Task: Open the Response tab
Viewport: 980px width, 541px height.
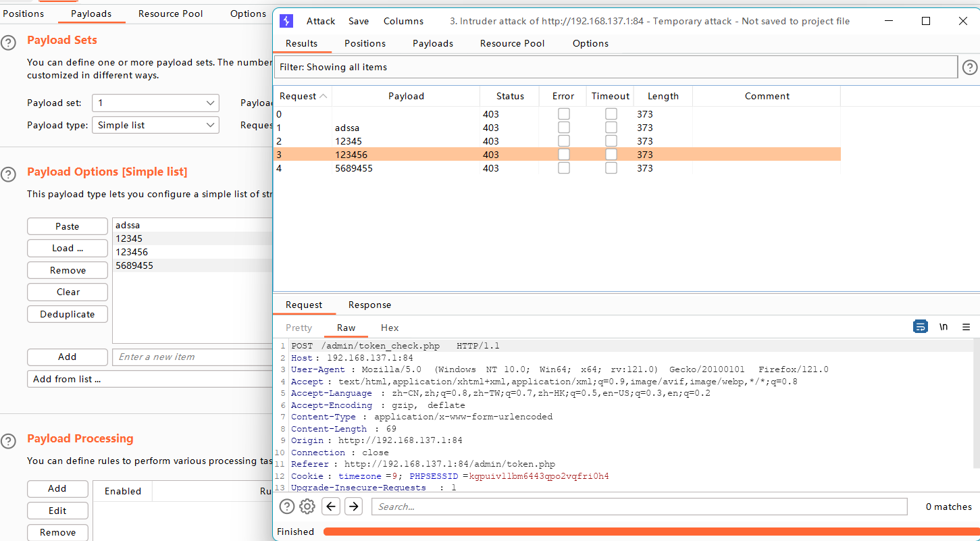Action: [x=369, y=305]
